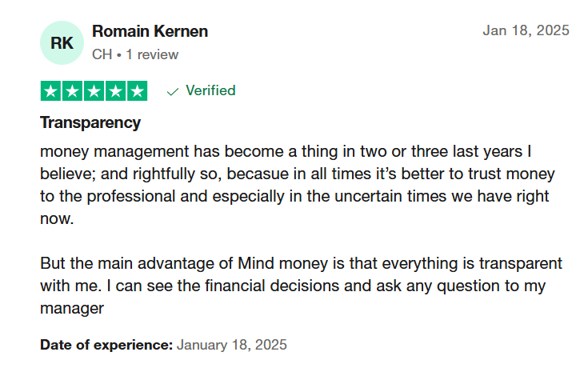588x376 pixels.
Task: Click the first review paragraph about money management
Action: click(298, 185)
